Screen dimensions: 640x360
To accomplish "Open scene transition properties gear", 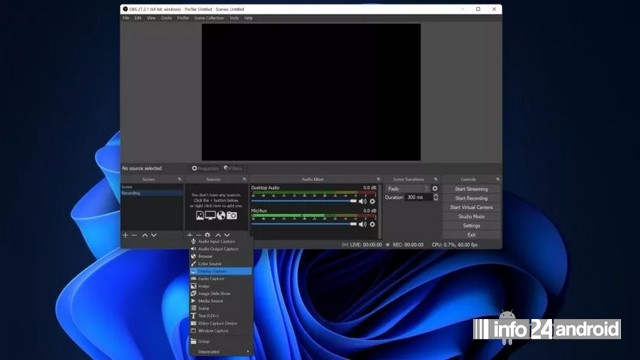I will [x=435, y=189].
